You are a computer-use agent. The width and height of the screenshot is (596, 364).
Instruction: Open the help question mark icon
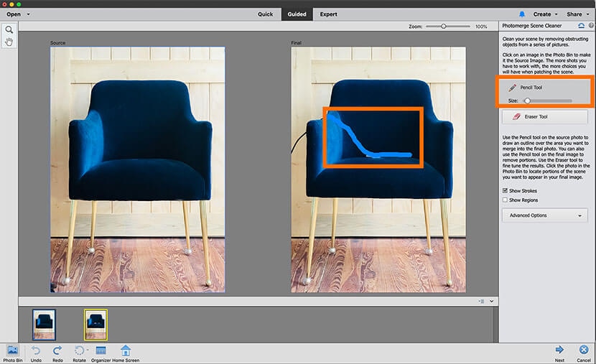click(x=591, y=25)
